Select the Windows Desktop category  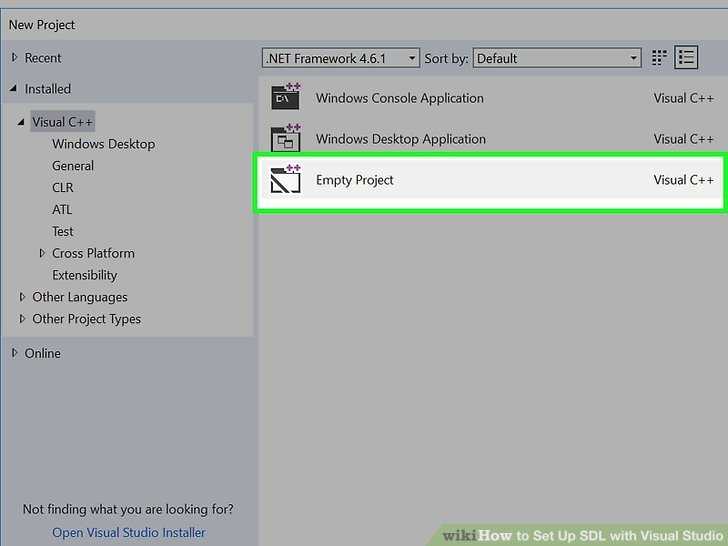coord(104,144)
